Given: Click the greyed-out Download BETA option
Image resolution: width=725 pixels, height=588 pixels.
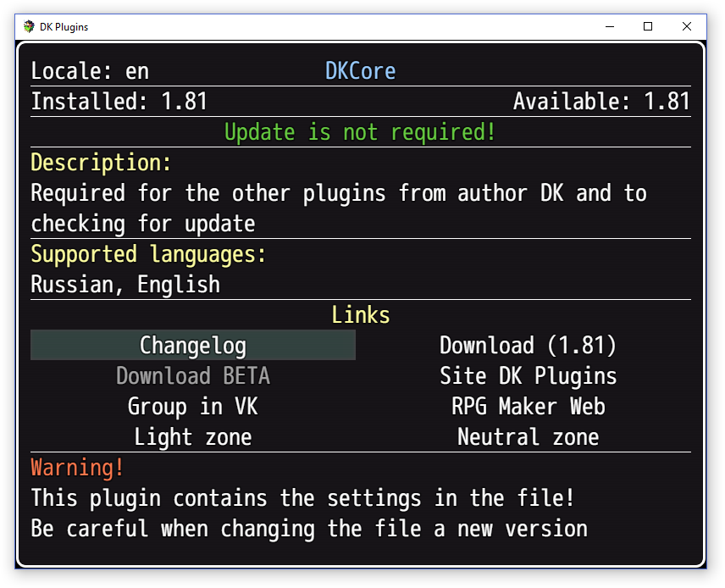Looking at the screenshot, I should pos(192,376).
